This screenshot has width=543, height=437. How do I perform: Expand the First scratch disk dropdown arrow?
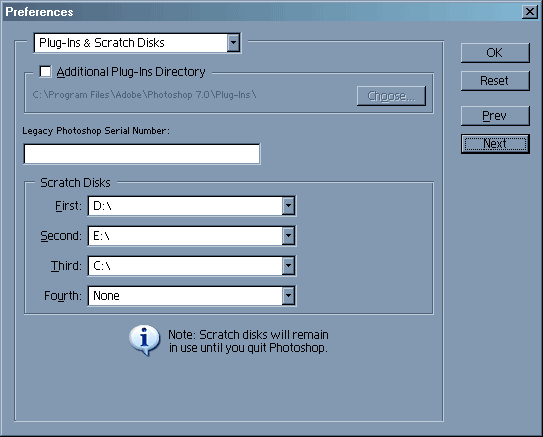pos(288,206)
